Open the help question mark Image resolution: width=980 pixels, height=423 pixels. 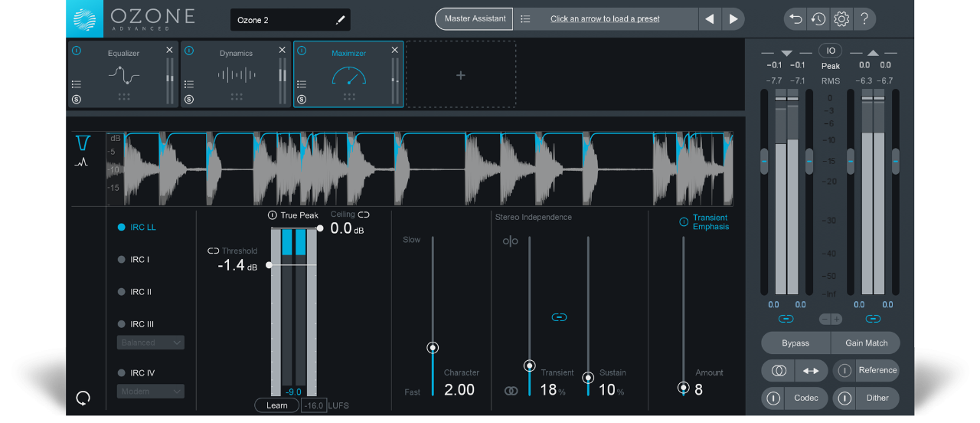coord(864,19)
